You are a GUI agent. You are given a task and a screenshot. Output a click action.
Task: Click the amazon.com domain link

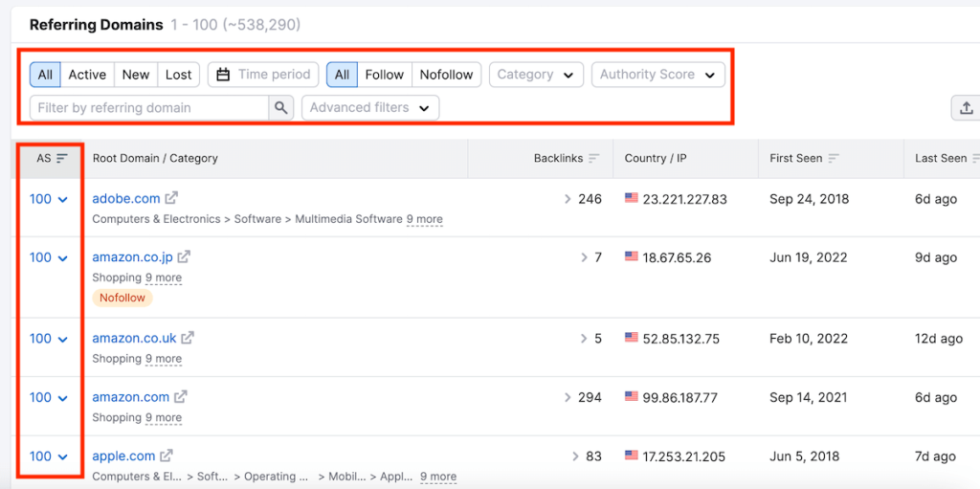[x=130, y=397]
